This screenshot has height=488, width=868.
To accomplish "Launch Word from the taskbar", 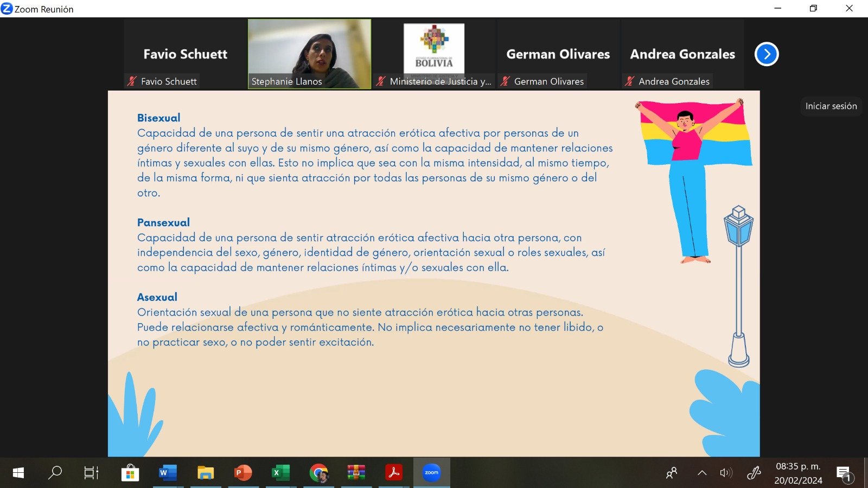I will click(x=168, y=472).
